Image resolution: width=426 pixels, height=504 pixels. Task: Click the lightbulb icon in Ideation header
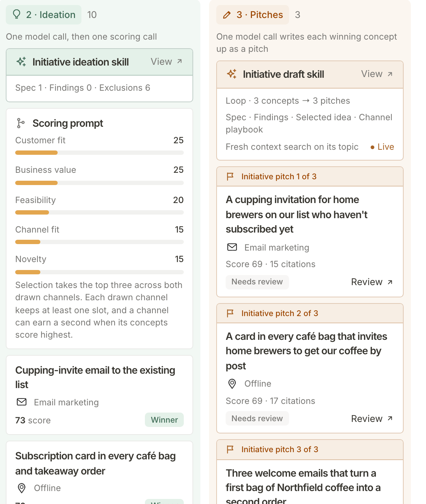click(x=16, y=14)
